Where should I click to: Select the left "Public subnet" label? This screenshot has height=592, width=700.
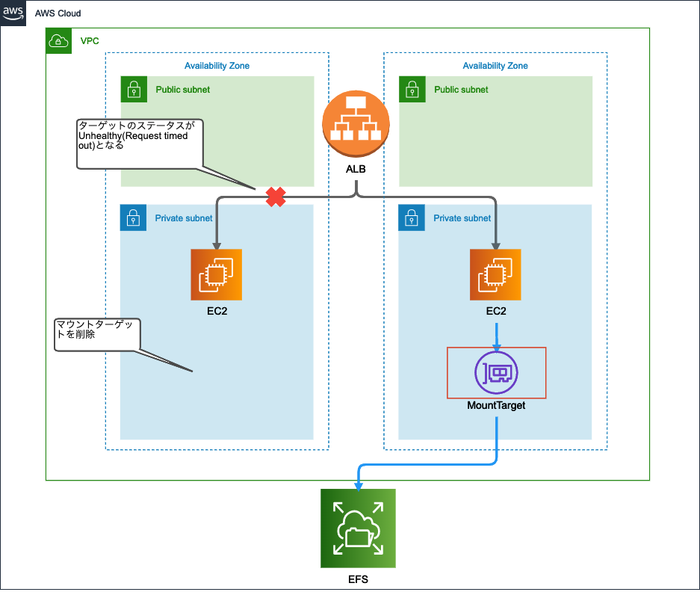[x=182, y=90]
